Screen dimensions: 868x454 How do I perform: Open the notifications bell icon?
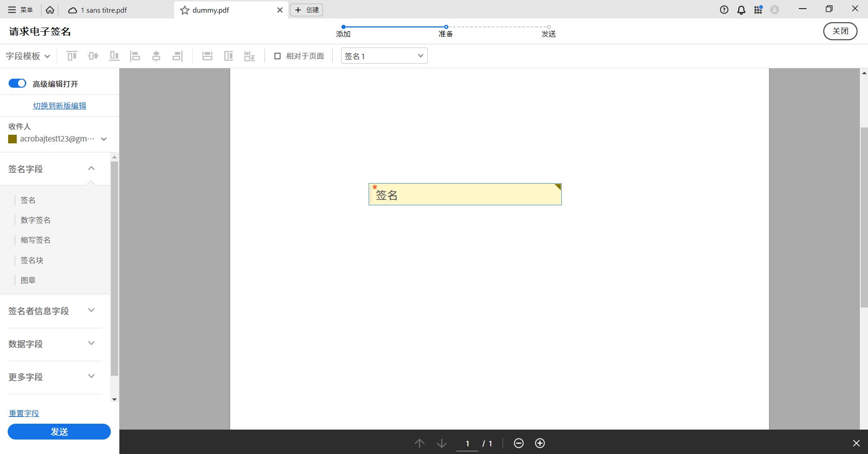(741, 10)
